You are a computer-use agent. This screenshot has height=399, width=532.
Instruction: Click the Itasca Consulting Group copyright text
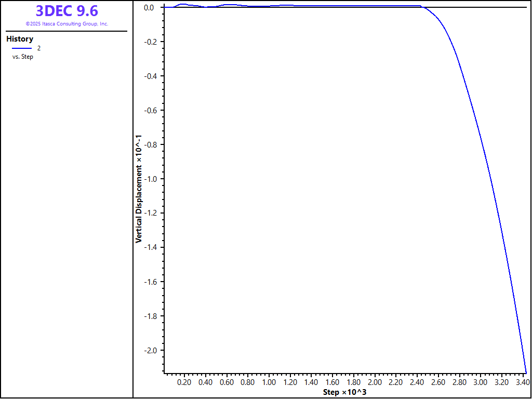66,24
